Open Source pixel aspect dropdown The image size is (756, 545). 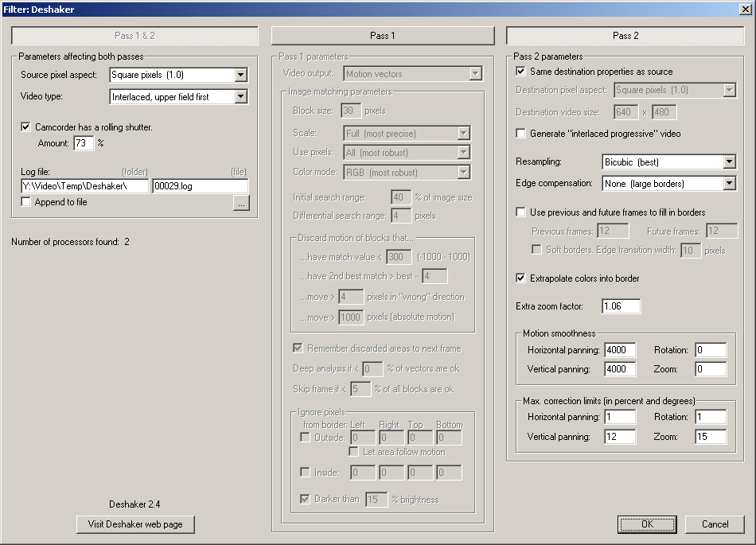pyautogui.click(x=179, y=75)
